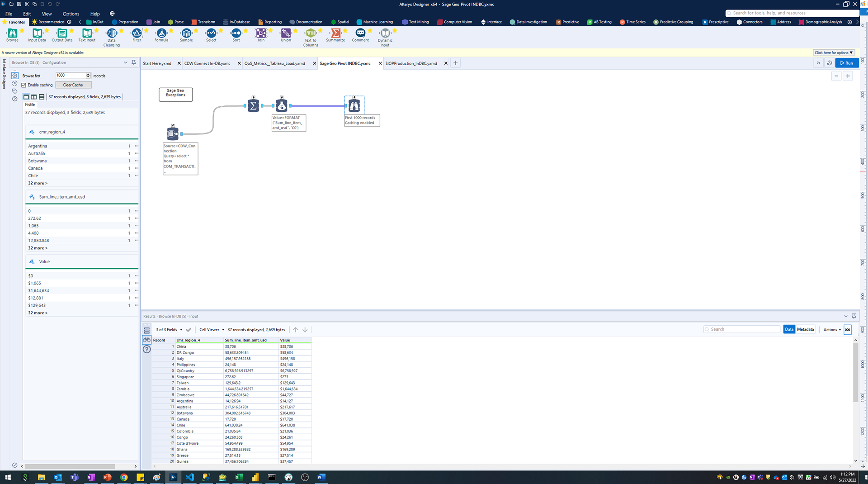
Task: Open the configuration gear in the side panel
Action: pyautogui.click(x=15, y=76)
